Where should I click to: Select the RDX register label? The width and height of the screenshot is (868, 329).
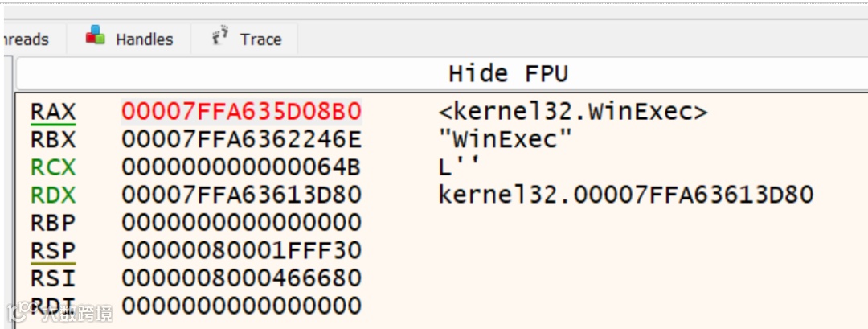click(53, 195)
